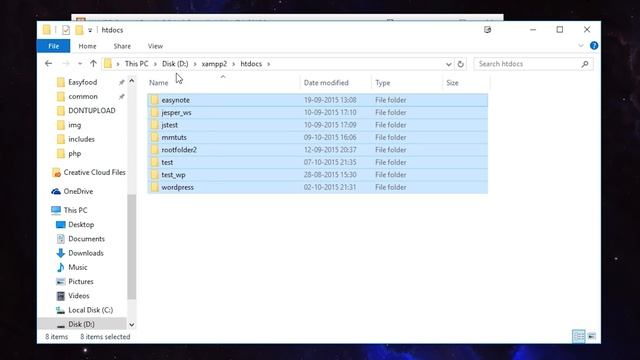Click Properties icon in quick access toolbar
The height and width of the screenshot is (360, 640).
pyautogui.click(x=66, y=30)
